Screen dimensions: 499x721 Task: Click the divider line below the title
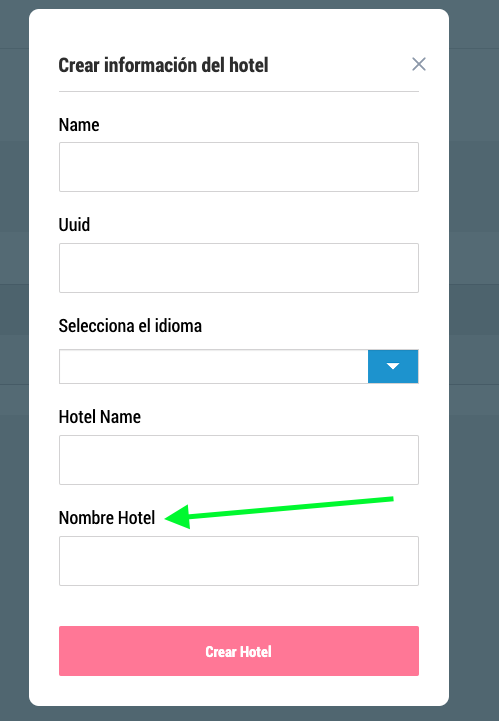239,92
